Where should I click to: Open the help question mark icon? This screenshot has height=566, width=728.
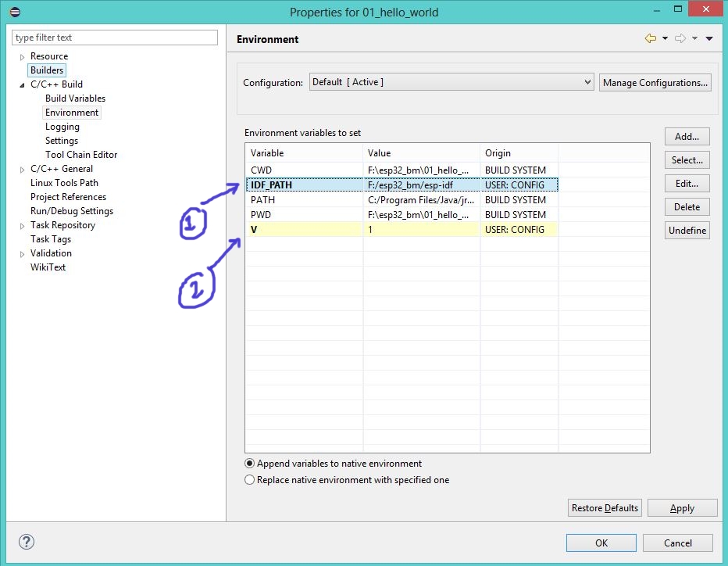(26, 542)
